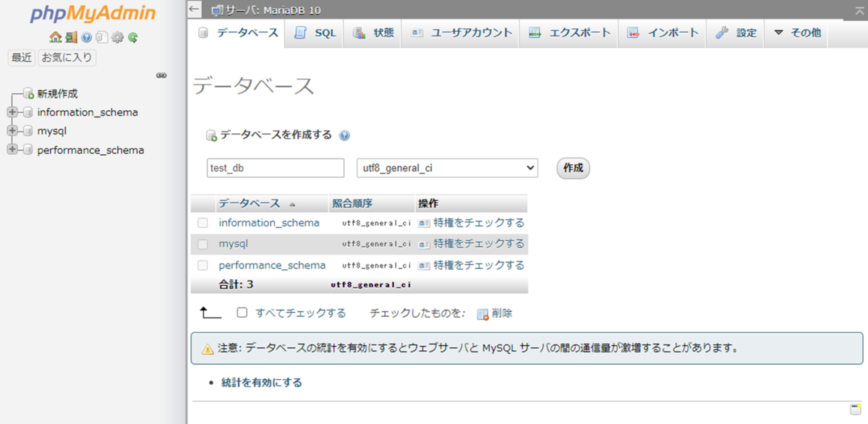Open the インポート tab

663,33
